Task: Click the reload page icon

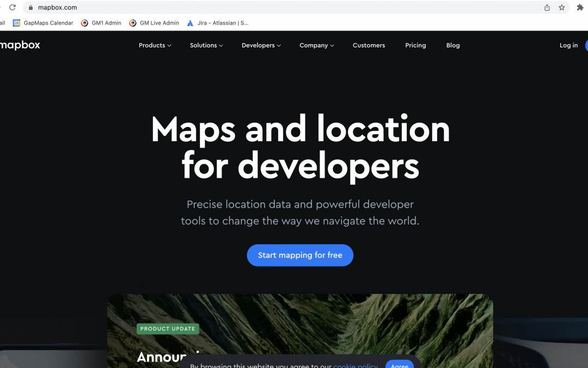Action: [x=13, y=8]
